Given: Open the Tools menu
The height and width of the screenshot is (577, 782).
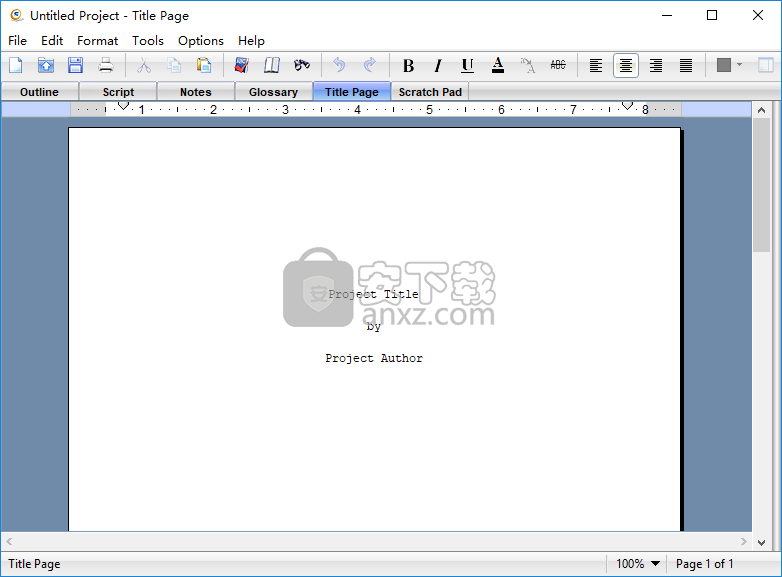Looking at the screenshot, I should [148, 40].
